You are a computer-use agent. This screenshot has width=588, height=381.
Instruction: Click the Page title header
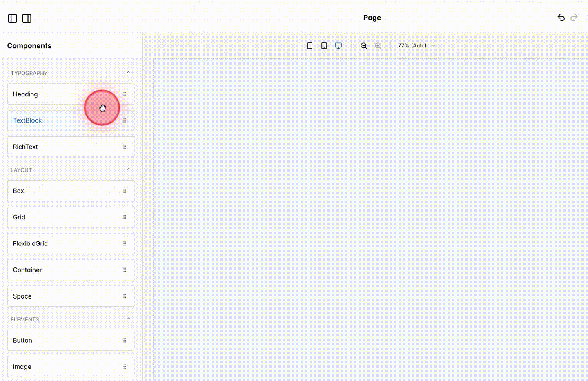372,18
